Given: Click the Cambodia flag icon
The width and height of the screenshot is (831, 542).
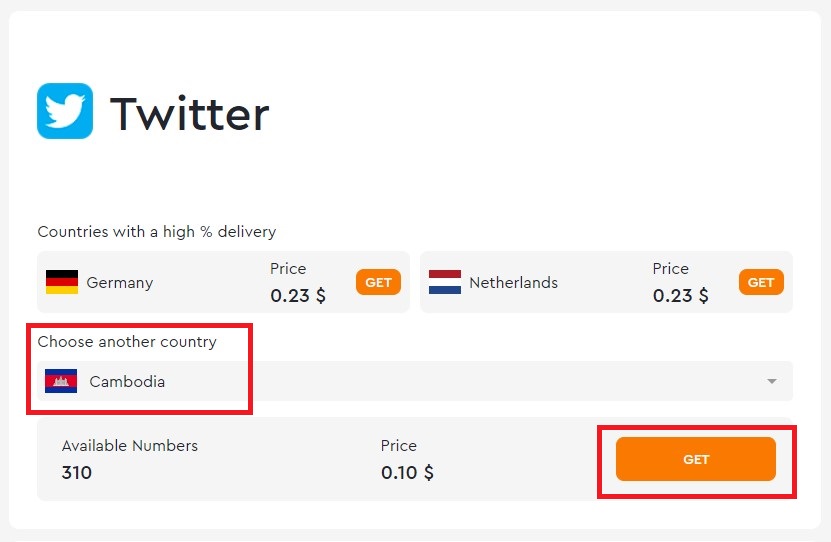Looking at the screenshot, I should [x=61, y=381].
